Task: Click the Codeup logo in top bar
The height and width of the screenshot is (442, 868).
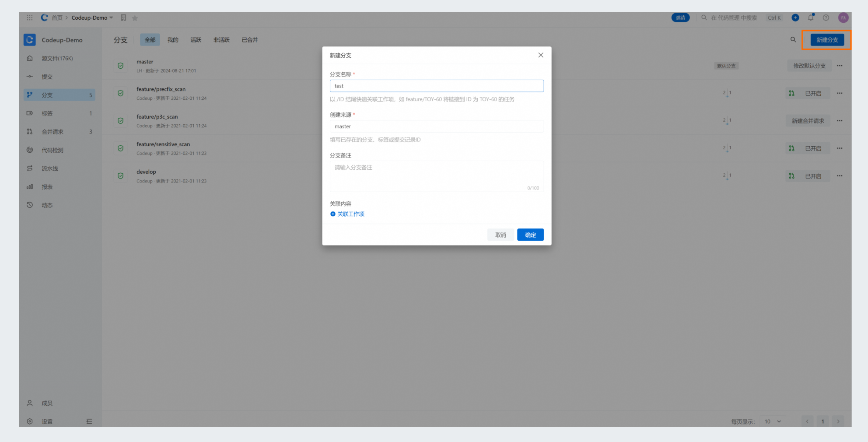Action: [x=44, y=18]
